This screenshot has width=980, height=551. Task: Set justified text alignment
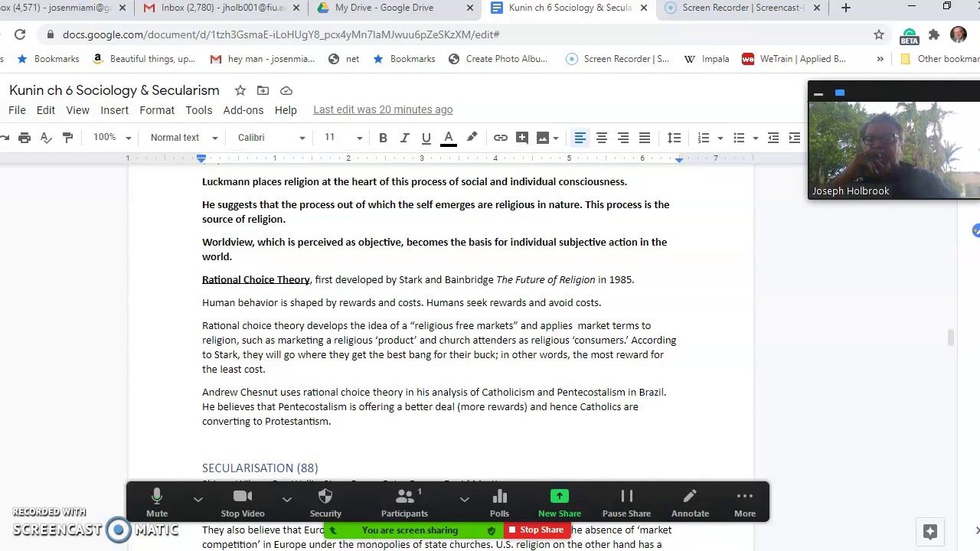point(645,138)
